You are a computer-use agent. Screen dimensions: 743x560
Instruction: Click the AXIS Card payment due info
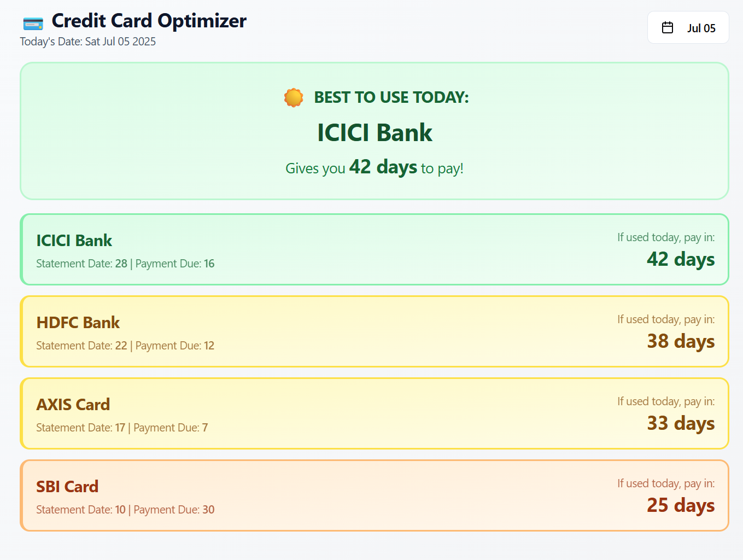170,427
